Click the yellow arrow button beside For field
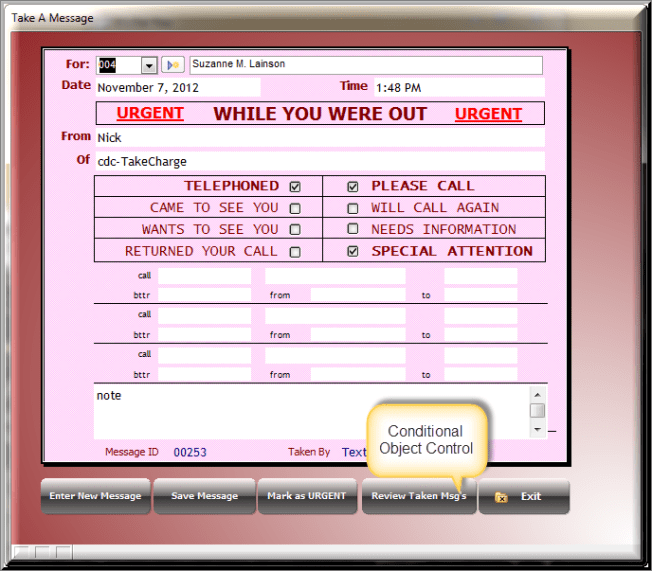The image size is (652, 571). coord(173,65)
